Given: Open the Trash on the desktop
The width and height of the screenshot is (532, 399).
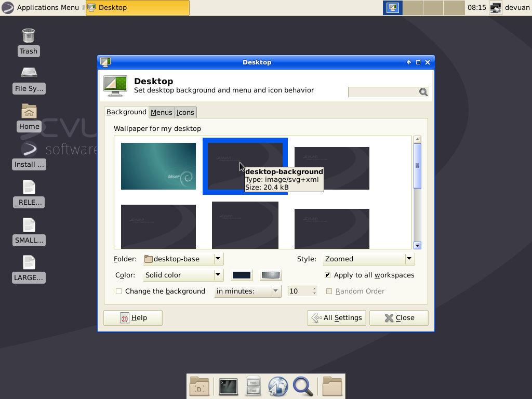Looking at the screenshot, I should (x=28, y=36).
